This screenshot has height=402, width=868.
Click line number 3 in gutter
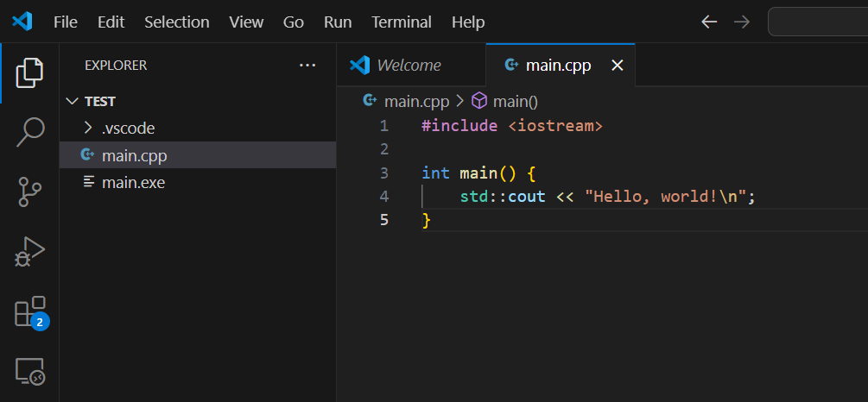[384, 173]
